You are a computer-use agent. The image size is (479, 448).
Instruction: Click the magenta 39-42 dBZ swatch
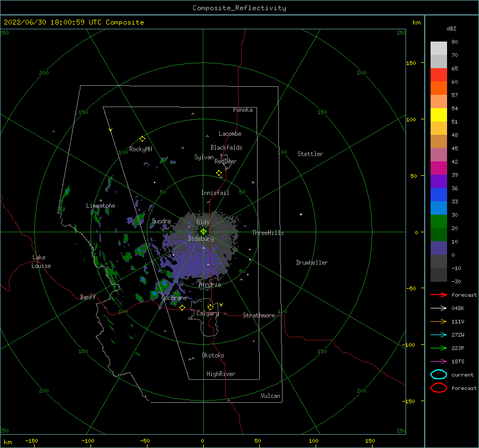tap(439, 168)
